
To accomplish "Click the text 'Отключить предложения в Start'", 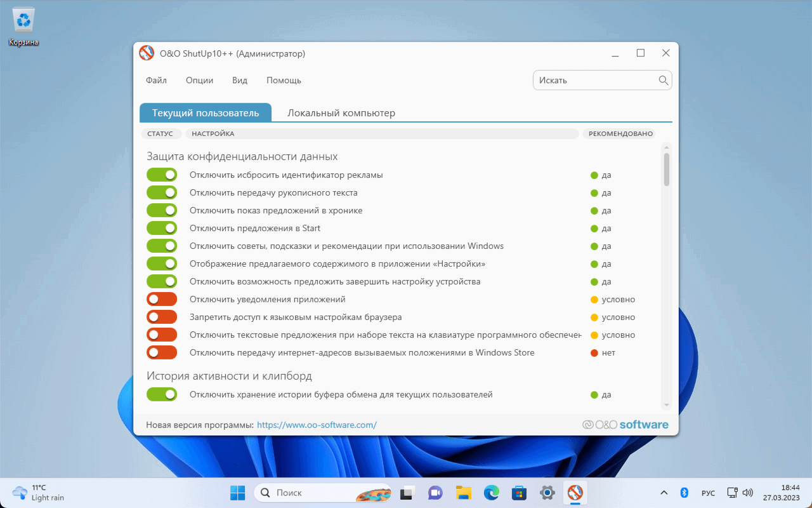I will (255, 229).
